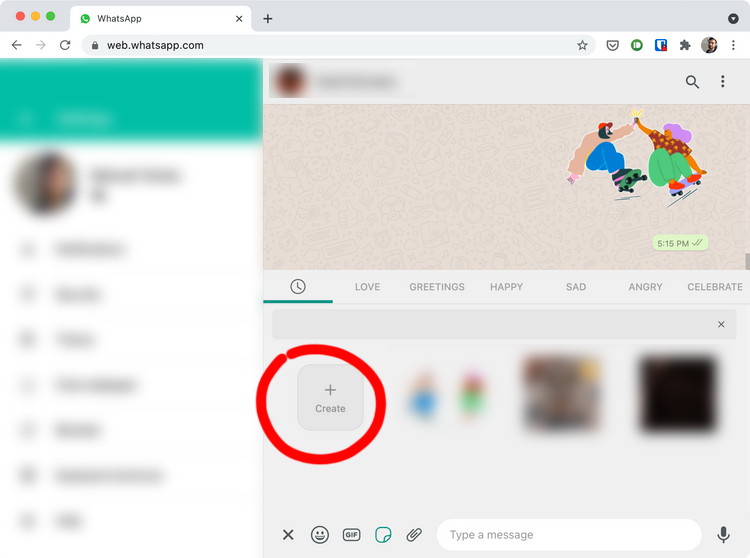The width and height of the screenshot is (750, 558).
Task: Pick the dark black recent sticker
Action: 677,394
